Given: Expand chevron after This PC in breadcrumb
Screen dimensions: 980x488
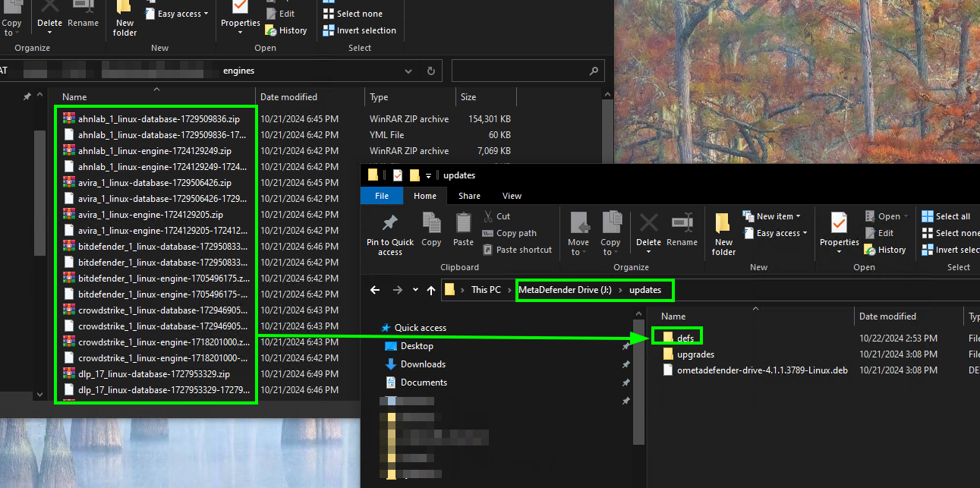Looking at the screenshot, I should point(508,290).
